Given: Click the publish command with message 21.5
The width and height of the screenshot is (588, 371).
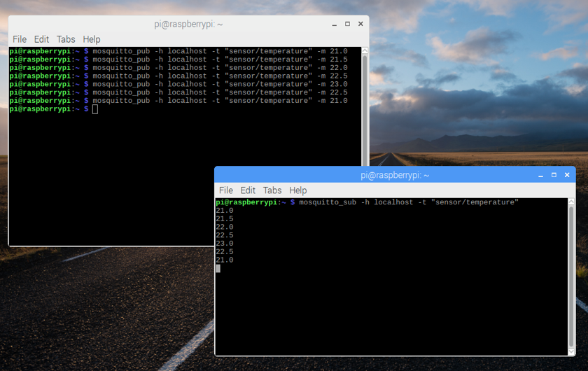Looking at the screenshot, I should pos(220,59).
